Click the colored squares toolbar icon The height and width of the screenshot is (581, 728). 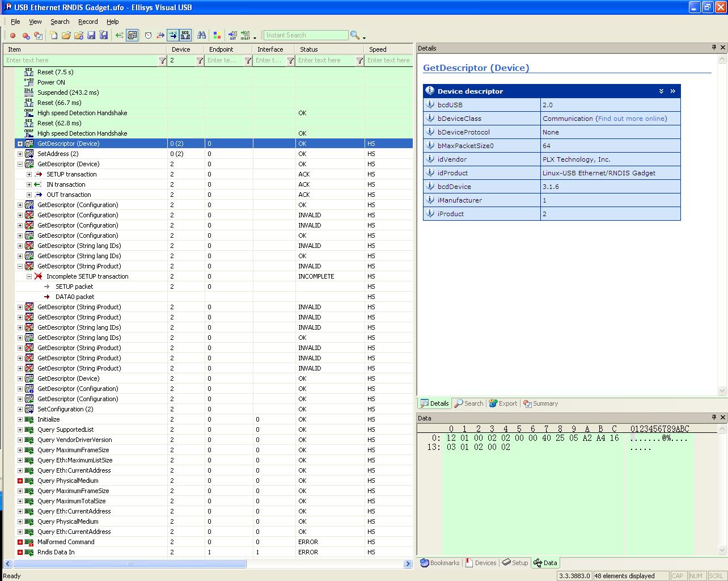pos(217,35)
